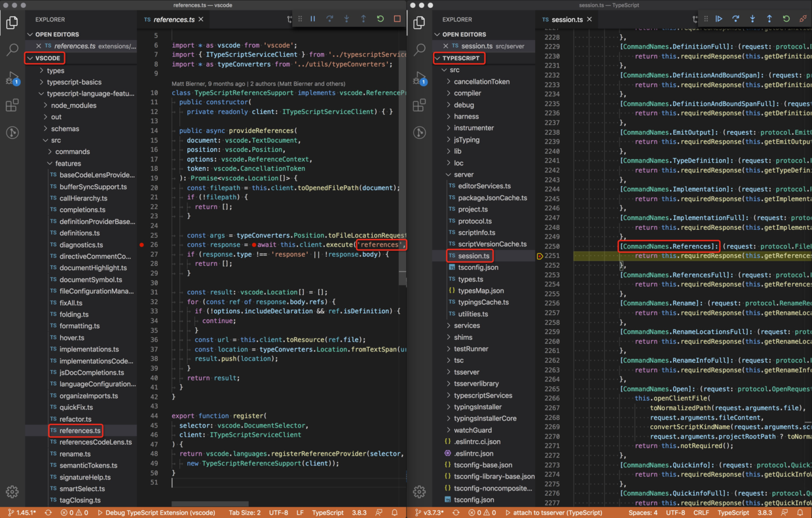Switch to the references.ts editor tab
The height and width of the screenshot is (518, 812).
(174, 20)
